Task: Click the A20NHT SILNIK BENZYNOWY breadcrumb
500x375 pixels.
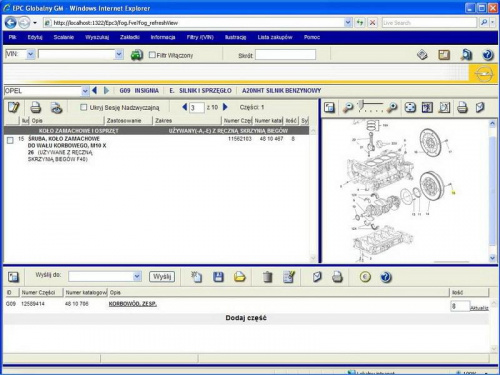Action: pyautogui.click(x=282, y=91)
